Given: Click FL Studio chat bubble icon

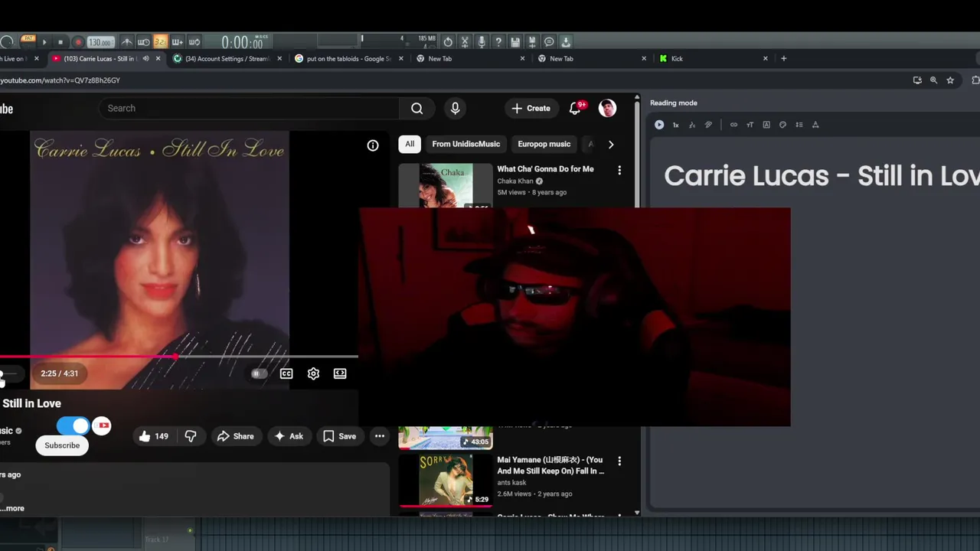Looking at the screenshot, I should [549, 42].
